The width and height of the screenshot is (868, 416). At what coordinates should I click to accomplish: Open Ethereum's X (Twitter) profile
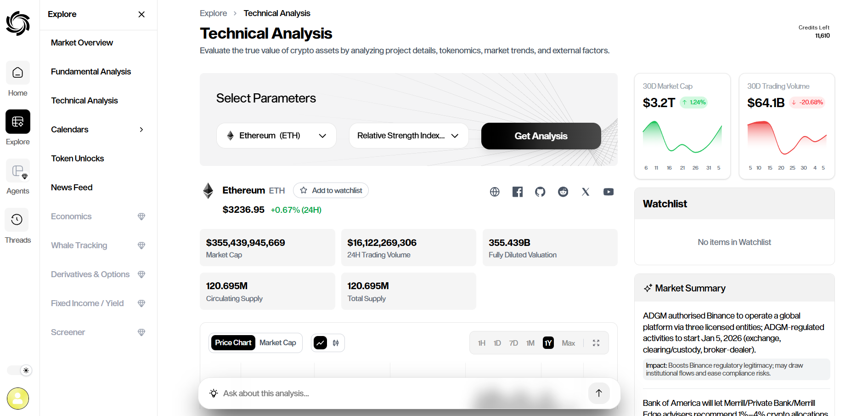tap(585, 192)
